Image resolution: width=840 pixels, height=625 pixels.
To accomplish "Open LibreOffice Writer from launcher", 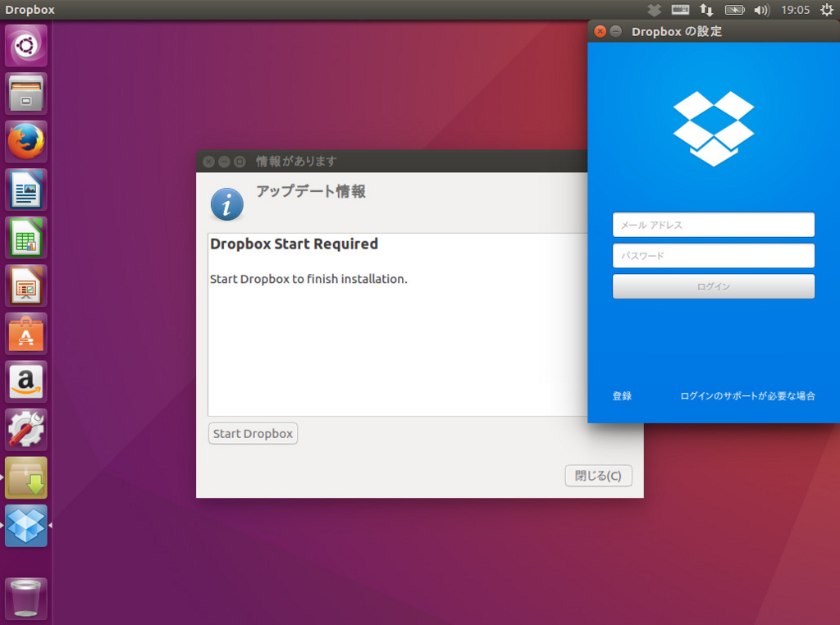I will tap(25, 189).
